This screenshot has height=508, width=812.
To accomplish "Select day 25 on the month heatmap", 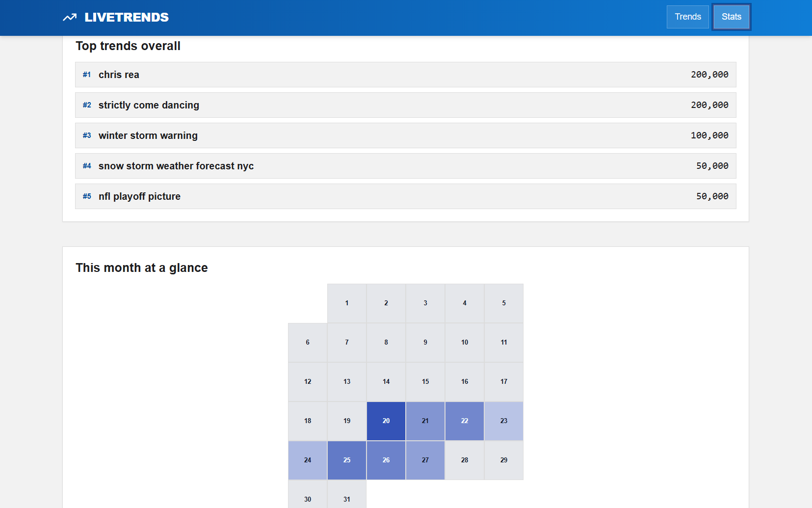I will [346, 460].
